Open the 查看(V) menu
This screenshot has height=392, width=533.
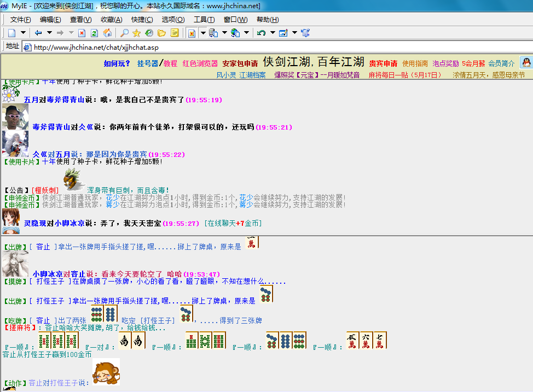click(x=80, y=20)
